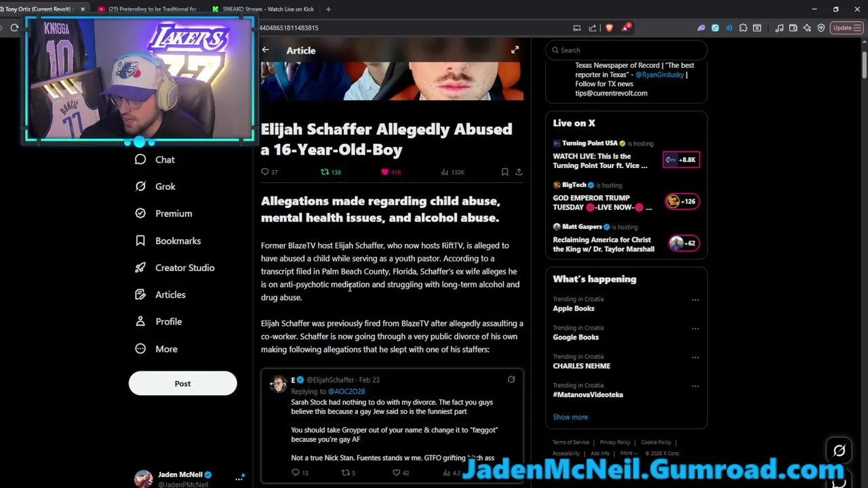Switch to SNEAKO Stream Kick tab
This screenshot has width=868, height=488.
(263, 9)
